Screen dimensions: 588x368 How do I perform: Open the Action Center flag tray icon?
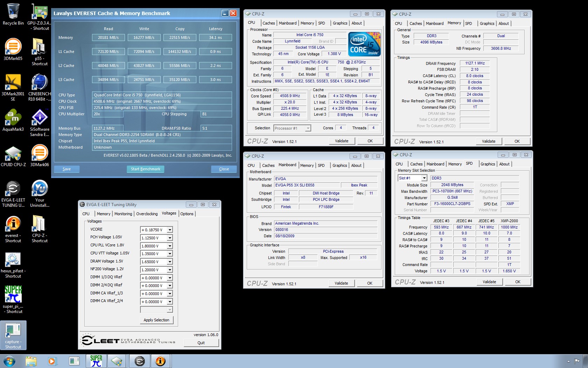pyautogui.click(x=577, y=361)
